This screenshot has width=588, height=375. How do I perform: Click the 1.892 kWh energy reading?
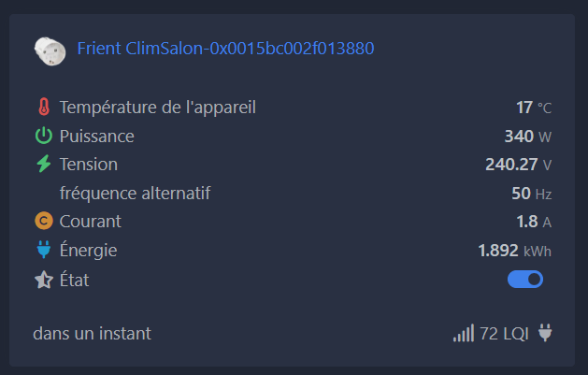[514, 251]
